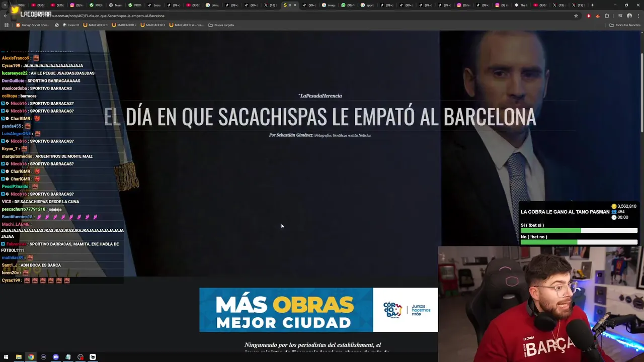Open Chrome from taskbar
The height and width of the screenshot is (362, 644).
(x=31, y=357)
